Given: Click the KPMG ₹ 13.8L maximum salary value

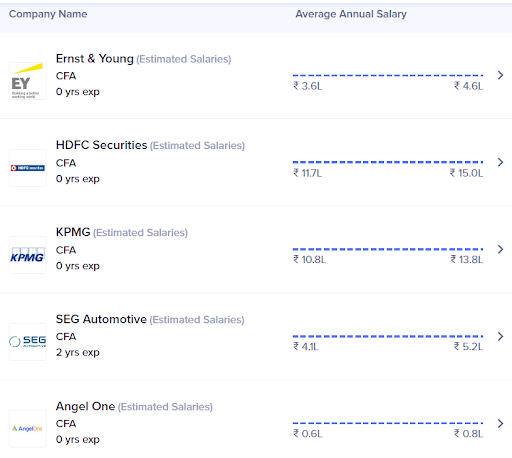Looking at the screenshot, I should pyautogui.click(x=467, y=259).
